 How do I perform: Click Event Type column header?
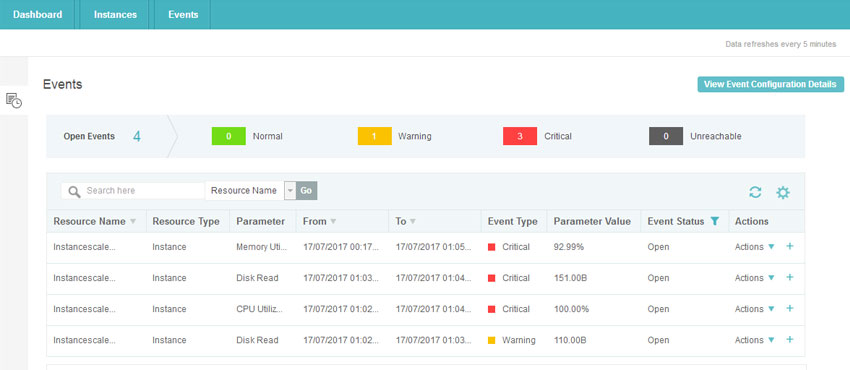click(513, 222)
